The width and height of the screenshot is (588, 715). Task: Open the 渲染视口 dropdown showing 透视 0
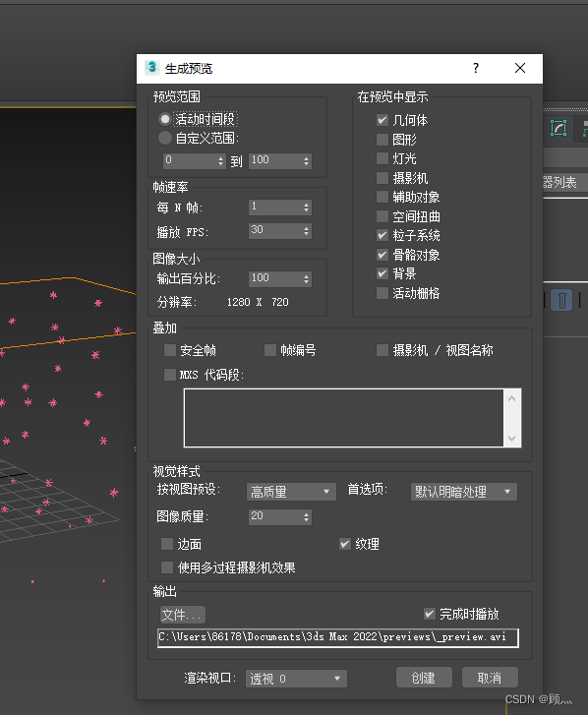point(296,679)
